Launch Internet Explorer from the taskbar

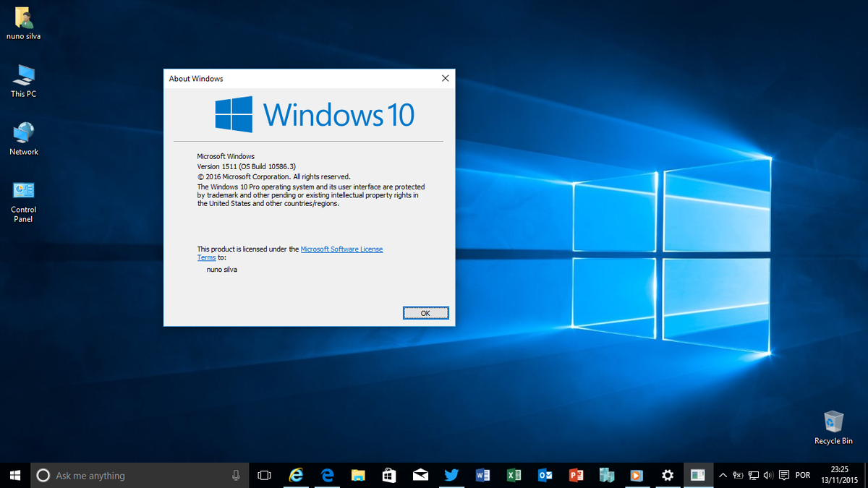pyautogui.click(x=296, y=475)
